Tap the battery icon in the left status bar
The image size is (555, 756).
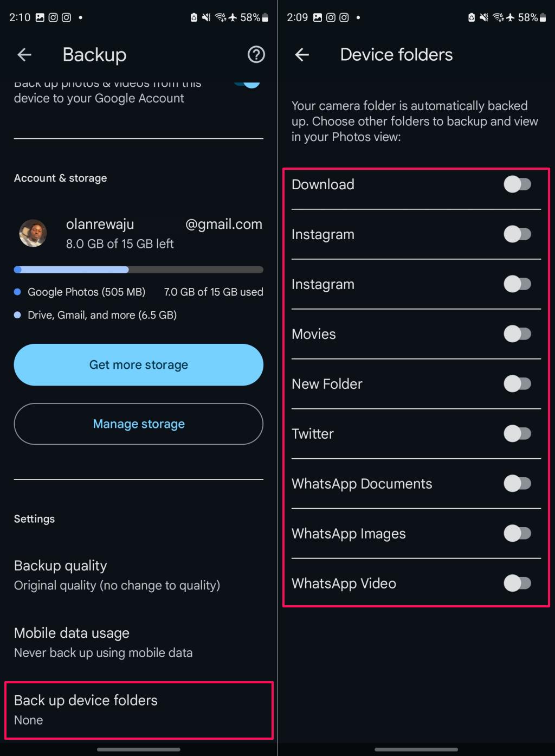[x=265, y=17]
